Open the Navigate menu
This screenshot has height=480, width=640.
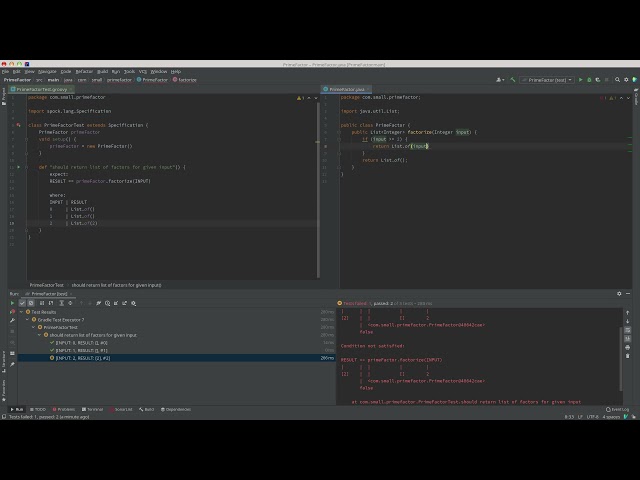point(47,71)
